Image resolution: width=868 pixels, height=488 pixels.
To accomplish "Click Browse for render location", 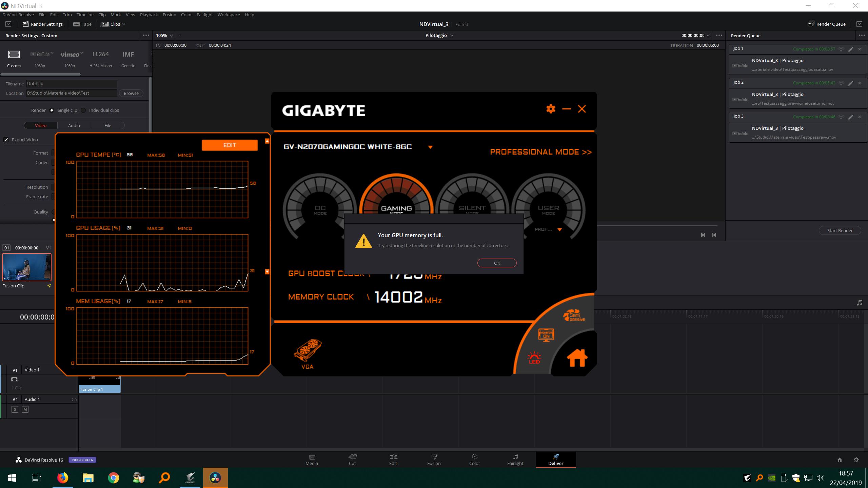I will tap(131, 93).
